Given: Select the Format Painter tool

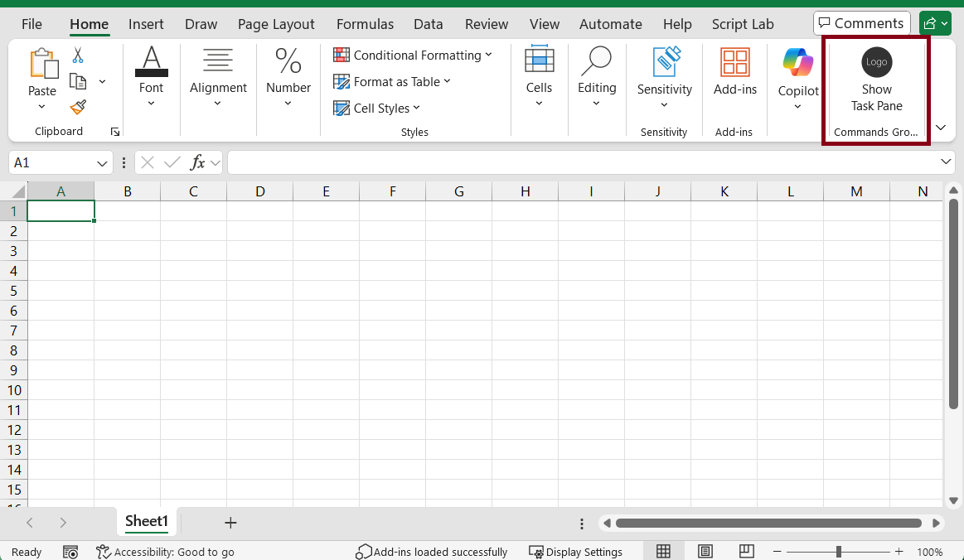Looking at the screenshot, I should [77, 108].
